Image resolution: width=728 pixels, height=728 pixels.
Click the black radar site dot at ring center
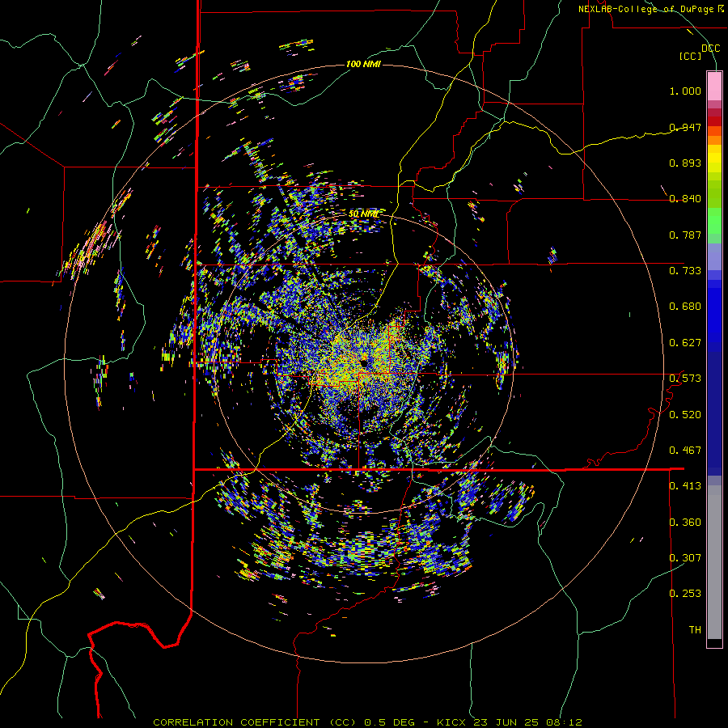363,362
